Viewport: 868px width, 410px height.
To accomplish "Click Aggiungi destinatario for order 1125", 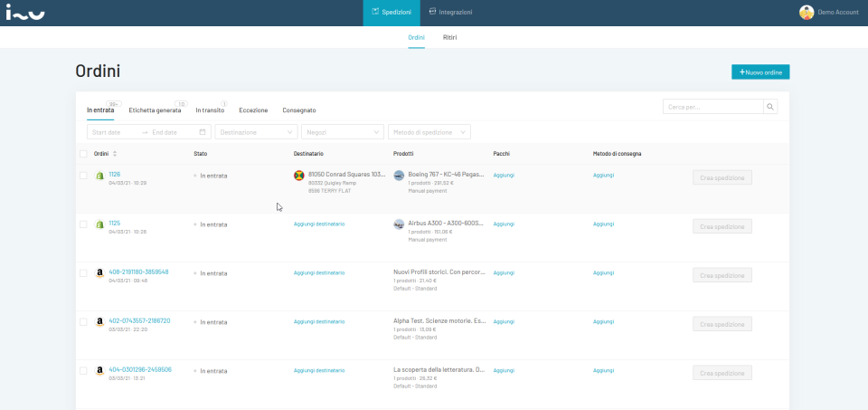I will pyautogui.click(x=319, y=224).
